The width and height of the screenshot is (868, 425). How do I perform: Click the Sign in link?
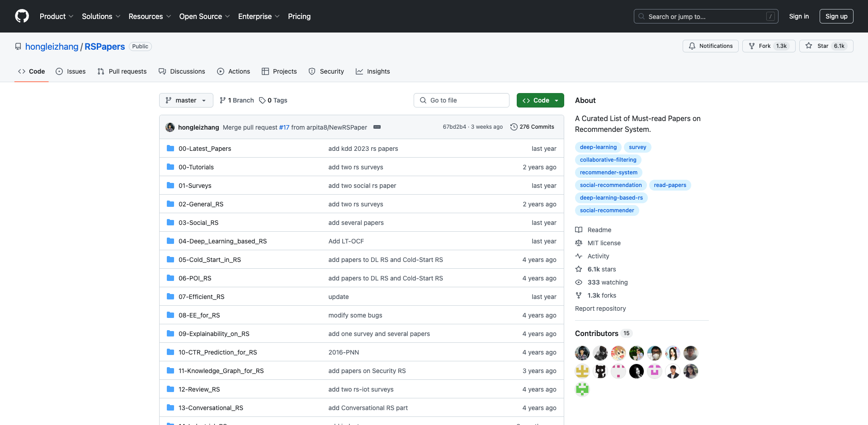pyautogui.click(x=799, y=16)
